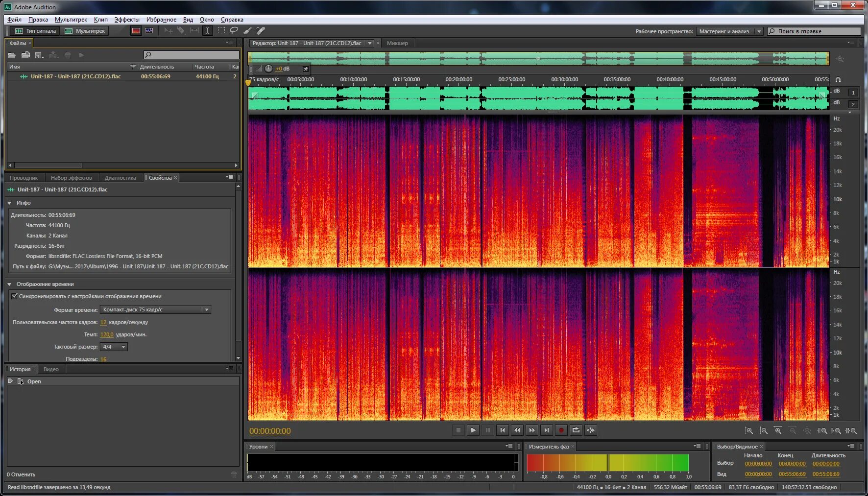Image resolution: width=868 pixels, height=496 pixels.
Task: Create new file from Files panel
Action: 39,55
